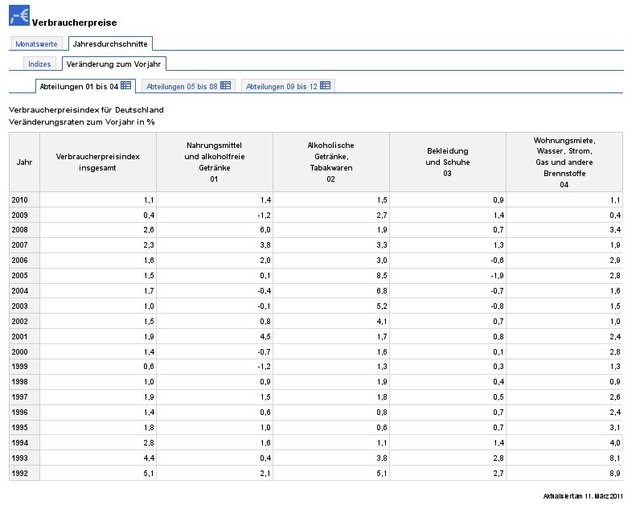Select the 1998 year row label
The image size is (640, 509).
pyautogui.click(x=20, y=382)
